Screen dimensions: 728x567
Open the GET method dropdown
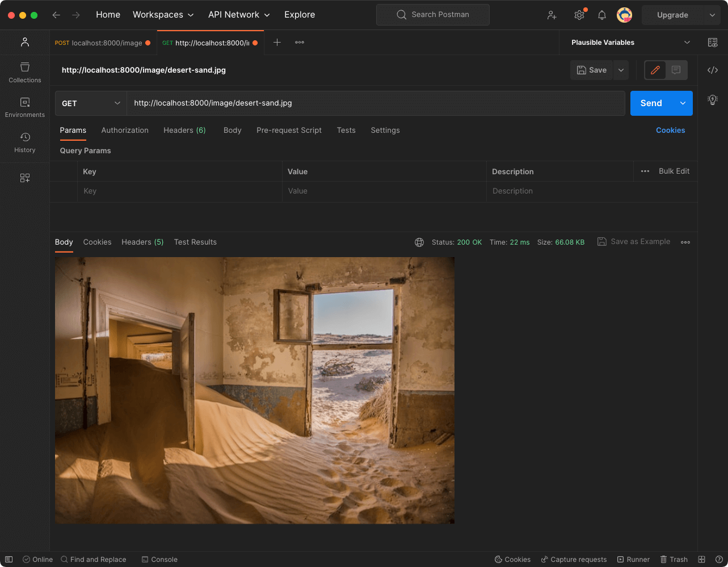pos(91,103)
